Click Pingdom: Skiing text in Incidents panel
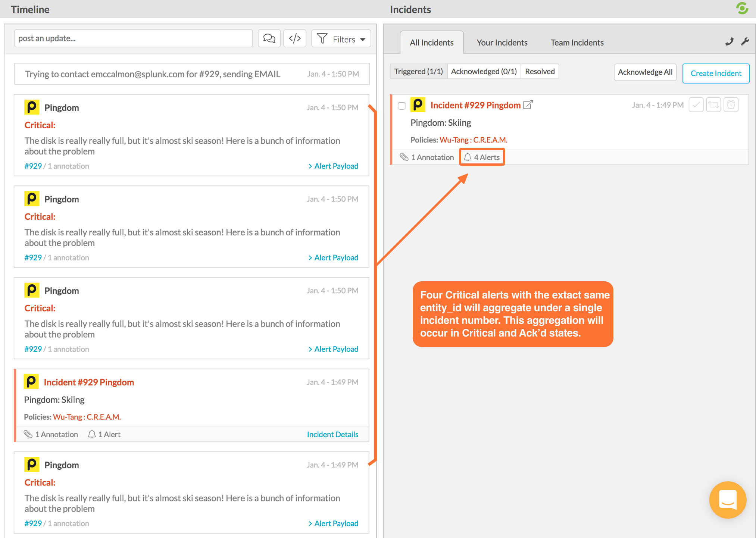Viewport: 756px width, 538px height. click(x=441, y=123)
